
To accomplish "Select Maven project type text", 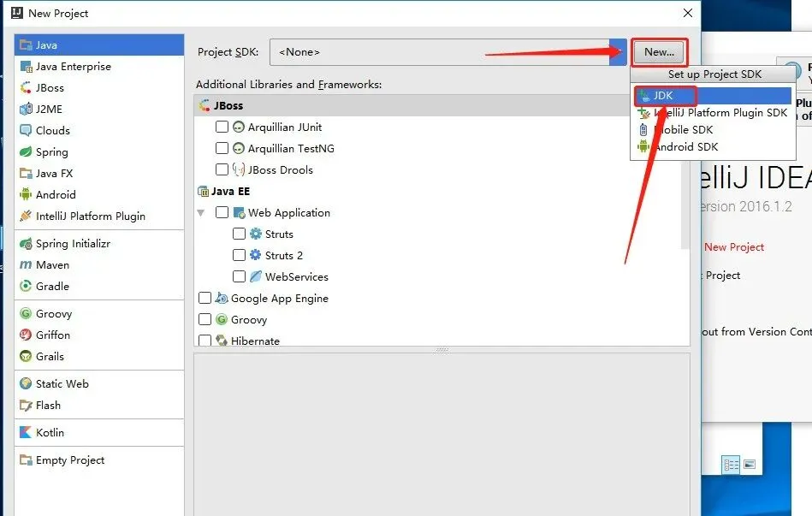I will (x=52, y=264).
